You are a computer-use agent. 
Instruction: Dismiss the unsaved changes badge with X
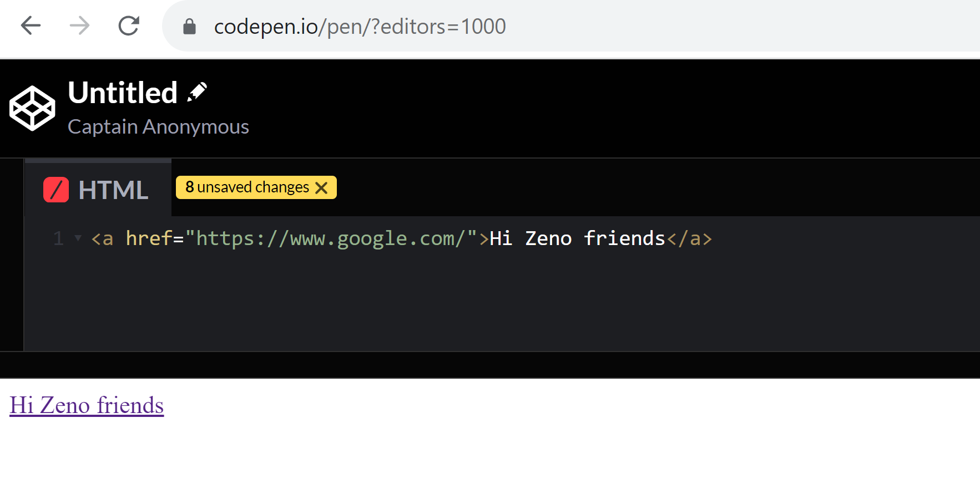pos(321,188)
